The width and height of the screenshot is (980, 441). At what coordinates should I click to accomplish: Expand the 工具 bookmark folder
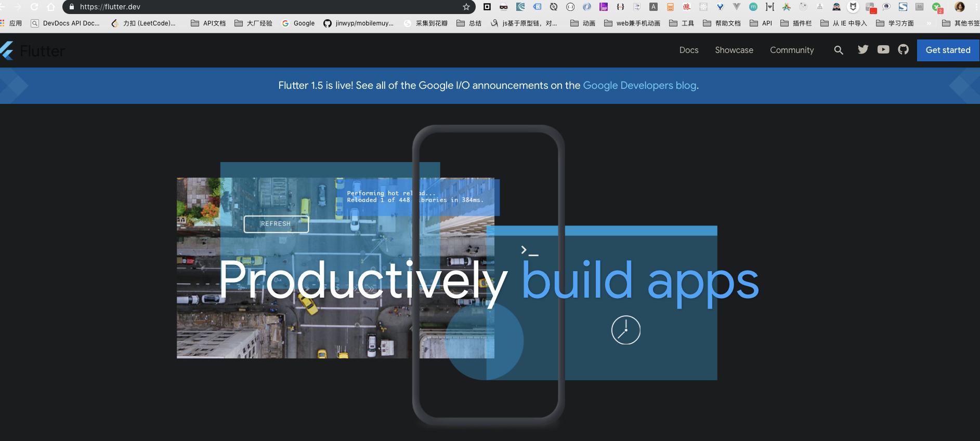pyautogui.click(x=682, y=23)
